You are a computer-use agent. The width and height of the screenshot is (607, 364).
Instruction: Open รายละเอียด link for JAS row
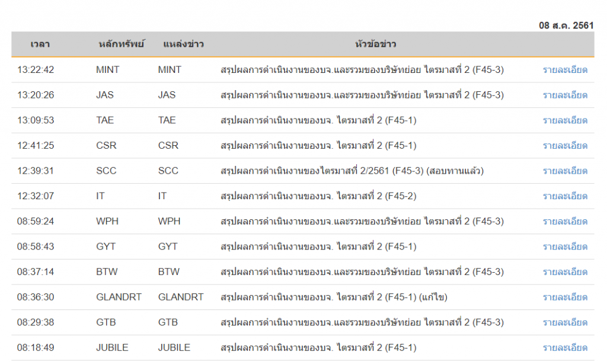[565, 95]
